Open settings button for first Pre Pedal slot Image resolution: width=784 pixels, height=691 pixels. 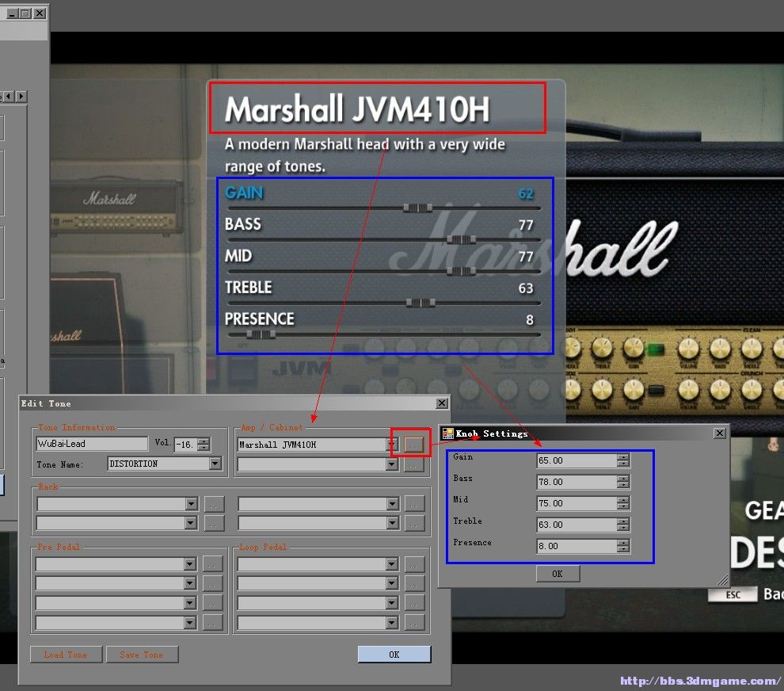coord(212,564)
